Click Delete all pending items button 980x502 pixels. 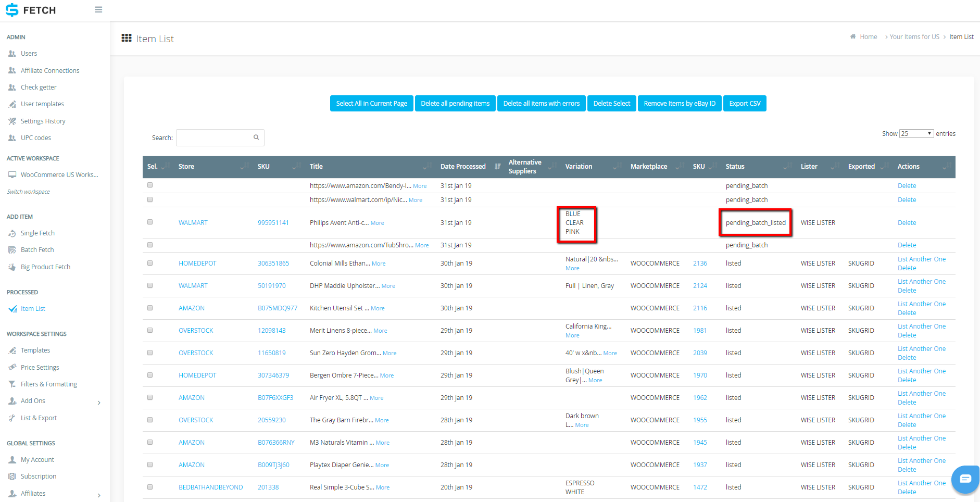[x=455, y=104]
